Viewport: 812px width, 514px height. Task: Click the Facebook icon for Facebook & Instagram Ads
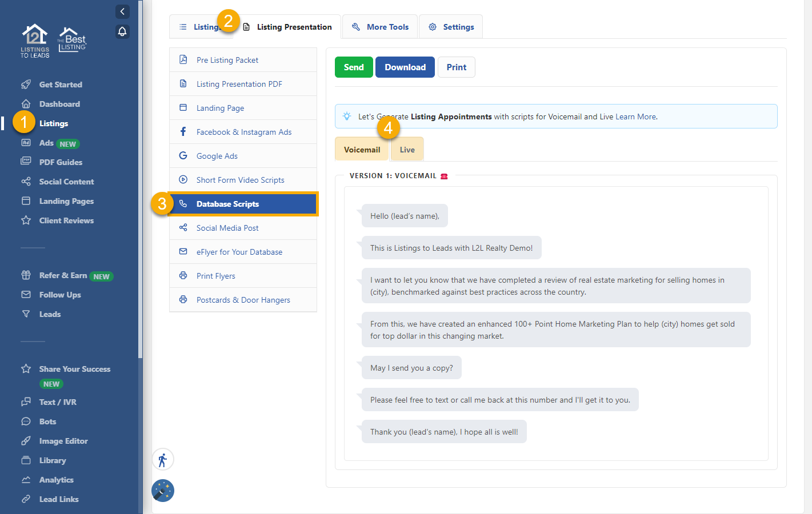click(x=183, y=131)
